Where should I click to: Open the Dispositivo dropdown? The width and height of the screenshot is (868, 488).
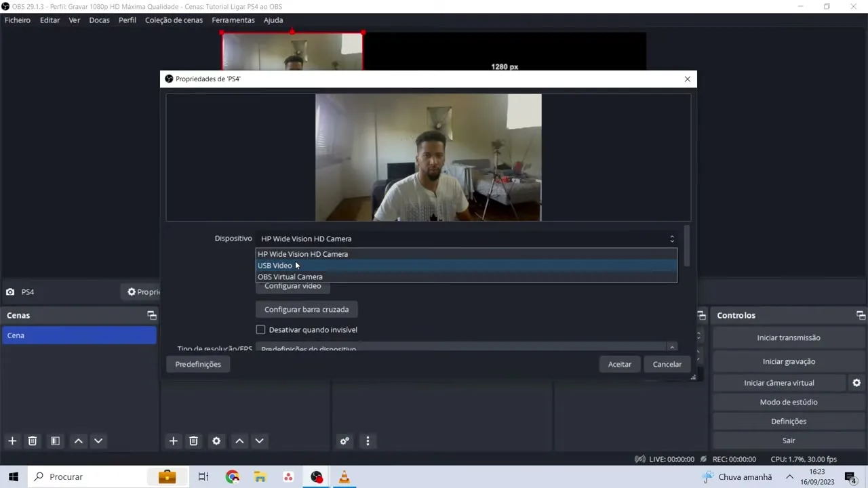(467, 239)
